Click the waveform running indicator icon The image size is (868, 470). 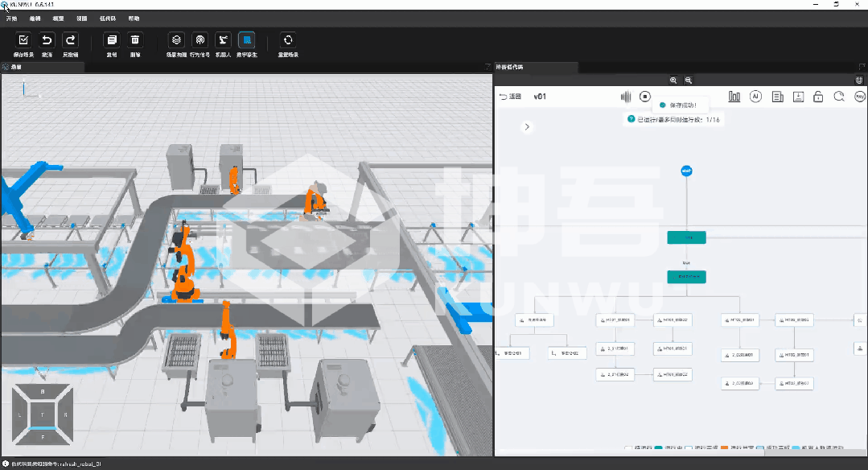(626, 97)
